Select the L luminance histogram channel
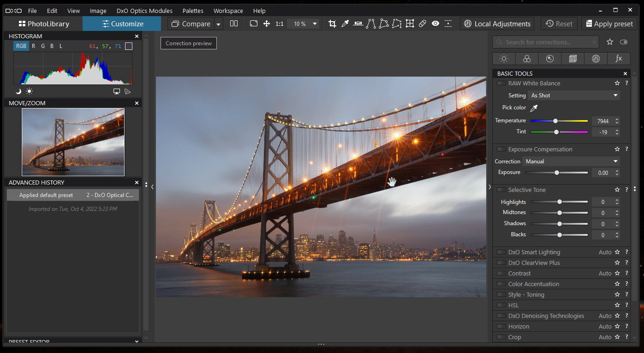 (61, 46)
